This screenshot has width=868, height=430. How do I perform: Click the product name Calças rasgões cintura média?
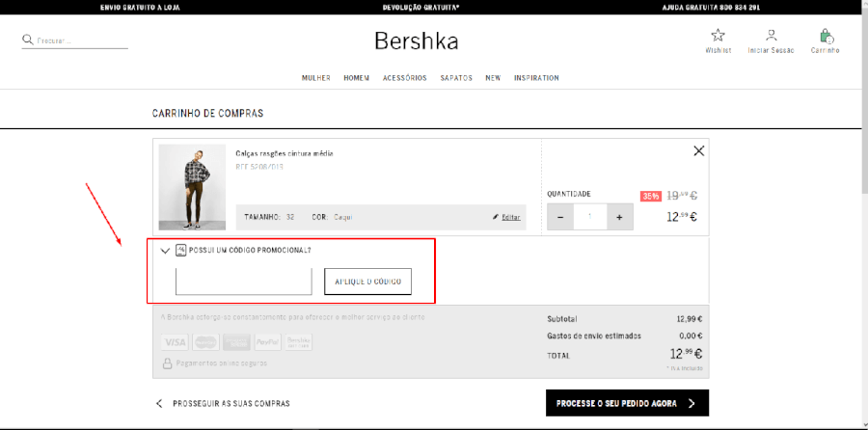click(x=285, y=154)
